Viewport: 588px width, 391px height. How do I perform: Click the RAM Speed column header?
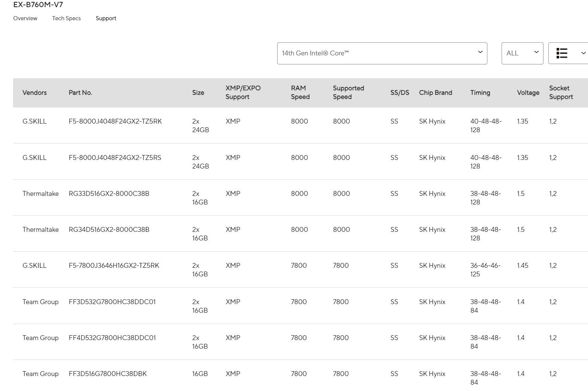click(300, 93)
